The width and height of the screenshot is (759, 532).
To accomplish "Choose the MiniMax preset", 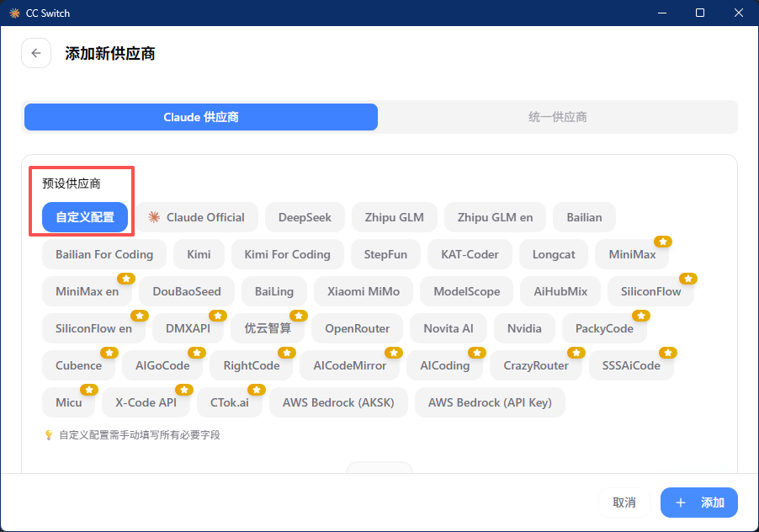I will (632, 254).
